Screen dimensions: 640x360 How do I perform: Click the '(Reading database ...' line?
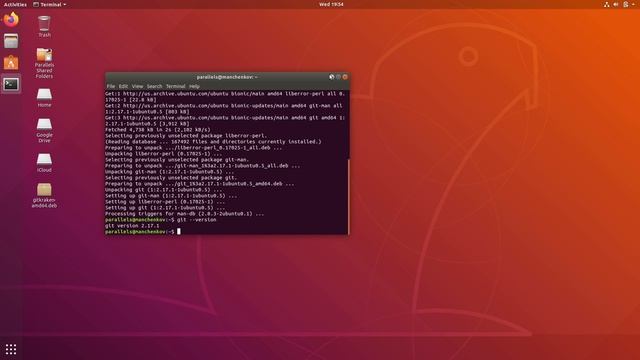point(213,142)
